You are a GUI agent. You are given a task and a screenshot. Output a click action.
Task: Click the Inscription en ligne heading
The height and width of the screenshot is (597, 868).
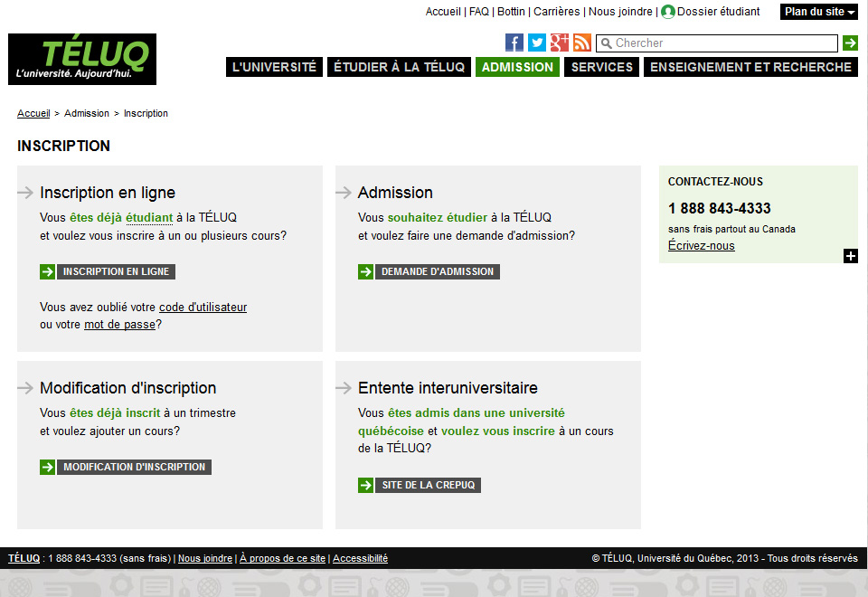108,193
